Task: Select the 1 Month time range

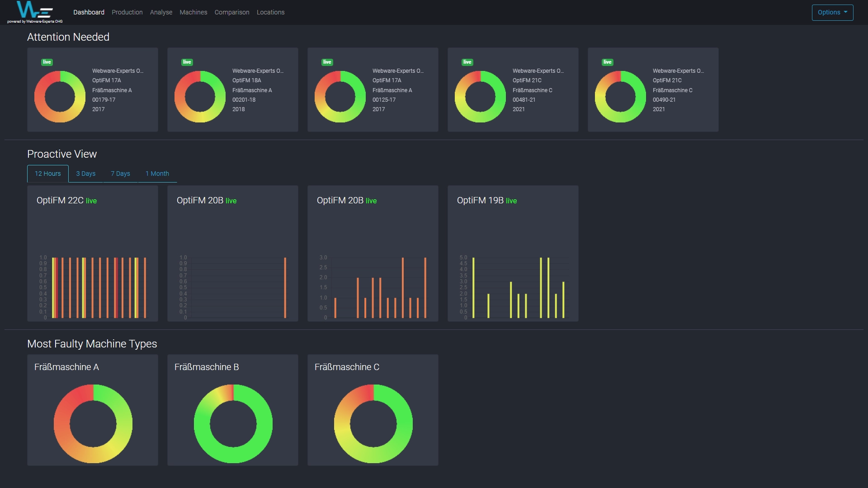Action: 157,174
